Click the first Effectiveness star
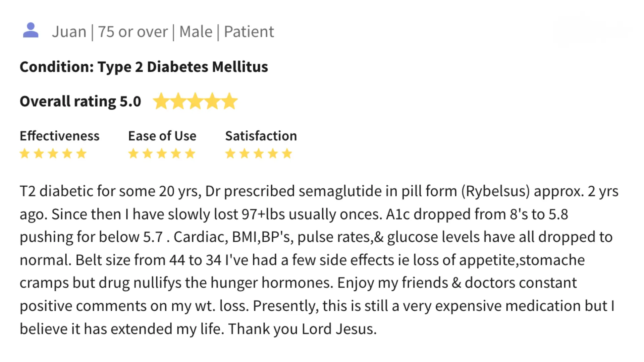Image resolution: width=644 pixels, height=362 pixels. point(24,154)
